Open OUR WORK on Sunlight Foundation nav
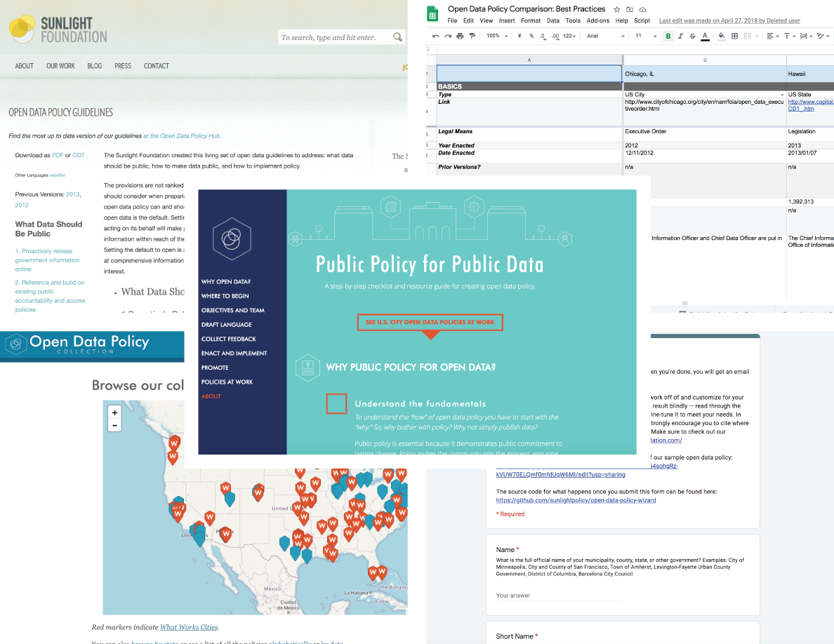The width and height of the screenshot is (834, 644). coord(60,66)
